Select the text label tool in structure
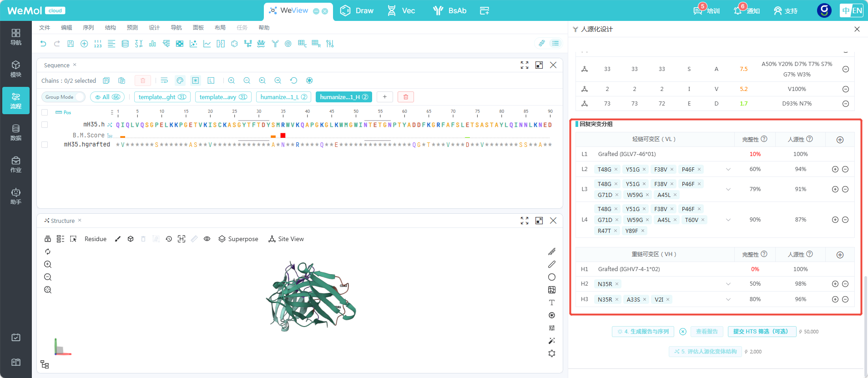The image size is (868, 378). pyautogui.click(x=552, y=302)
